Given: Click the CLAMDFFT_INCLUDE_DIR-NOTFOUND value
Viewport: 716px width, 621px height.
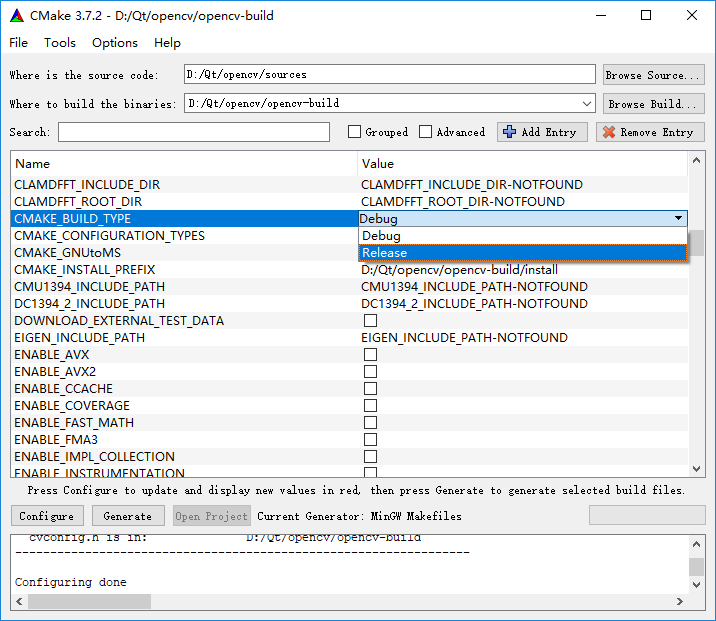Looking at the screenshot, I should 472,184.
